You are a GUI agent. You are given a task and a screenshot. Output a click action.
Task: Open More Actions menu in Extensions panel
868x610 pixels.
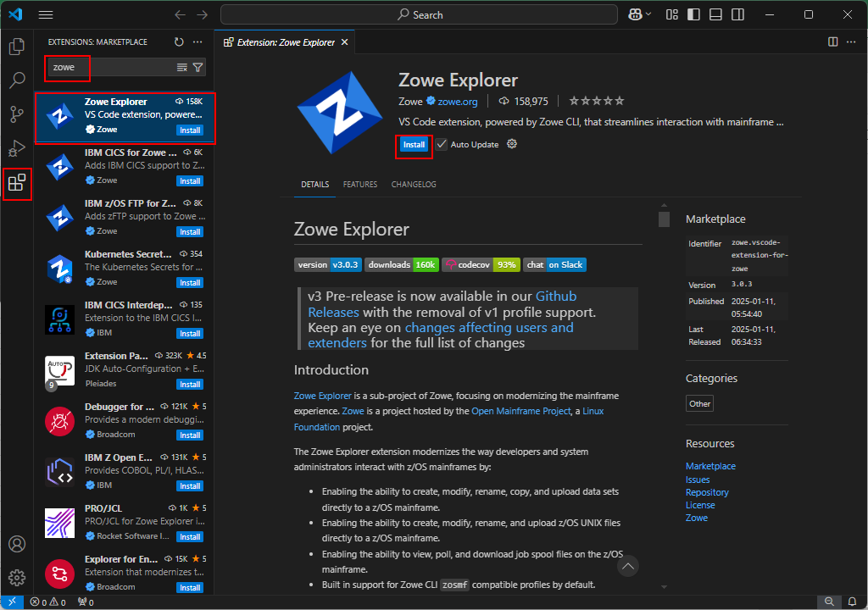click(198, 42)
